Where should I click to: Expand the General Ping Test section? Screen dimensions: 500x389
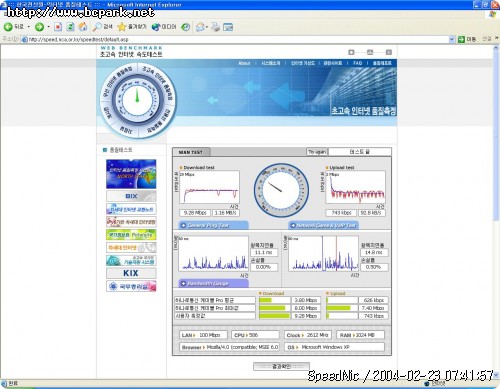click(x=214, y=225)
